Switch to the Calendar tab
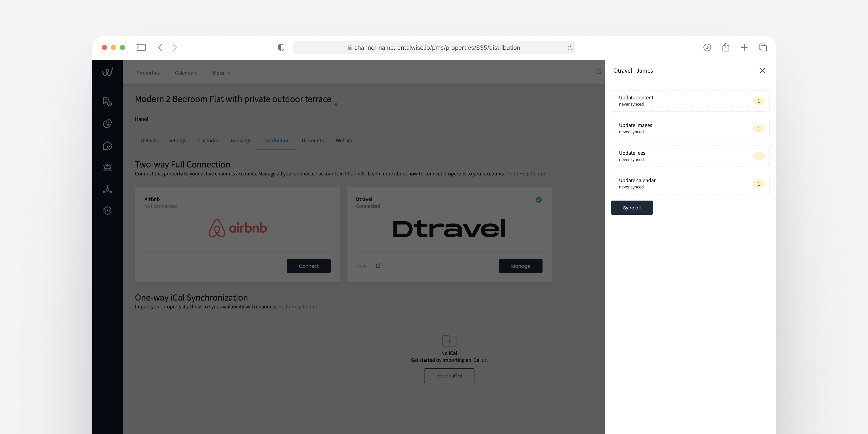 pos(208,141)
